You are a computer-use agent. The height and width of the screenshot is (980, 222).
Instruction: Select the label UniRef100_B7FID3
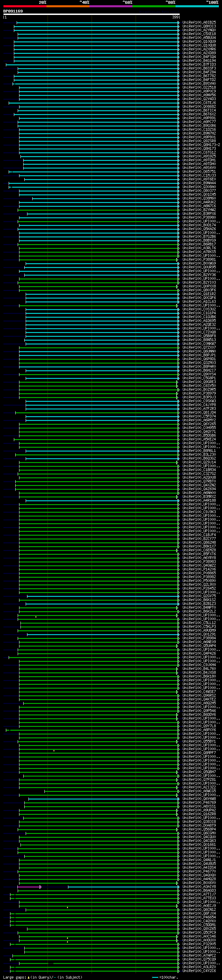pos(199,65)
